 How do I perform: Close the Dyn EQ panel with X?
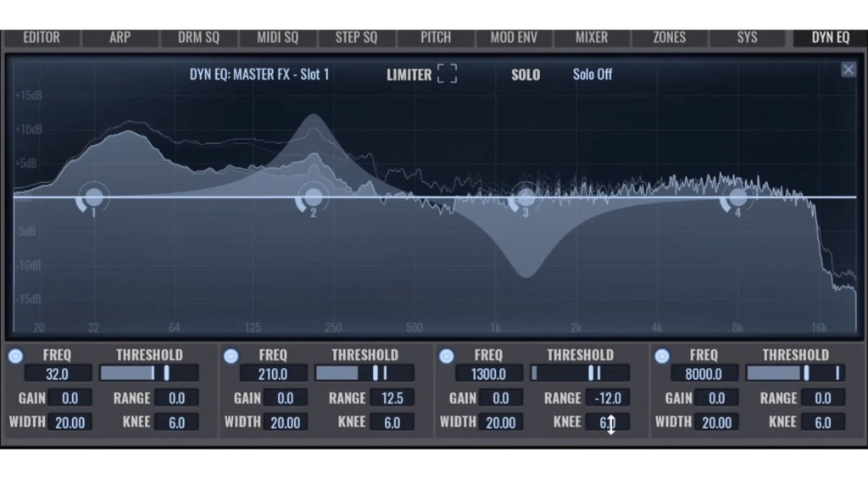click(848, 70)
